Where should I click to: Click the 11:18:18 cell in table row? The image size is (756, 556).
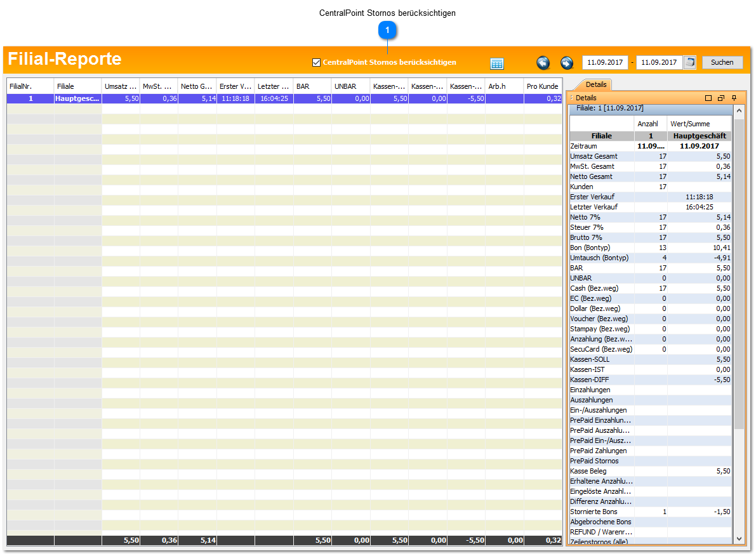(x=235, y=98)
